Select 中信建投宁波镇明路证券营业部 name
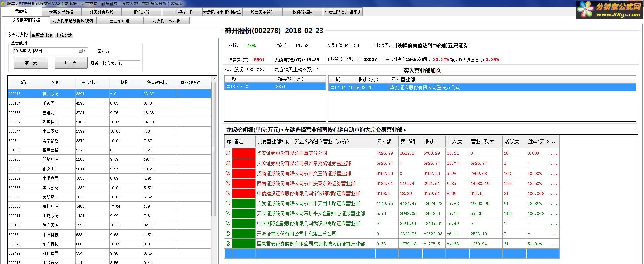The width and height of the screenshot is (644, 264). 308,193
